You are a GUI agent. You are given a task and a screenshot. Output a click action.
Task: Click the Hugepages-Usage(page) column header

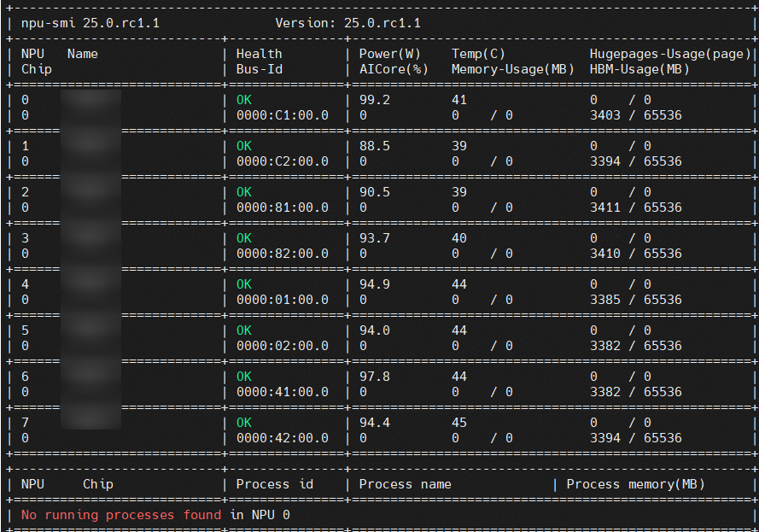point(670,54)
